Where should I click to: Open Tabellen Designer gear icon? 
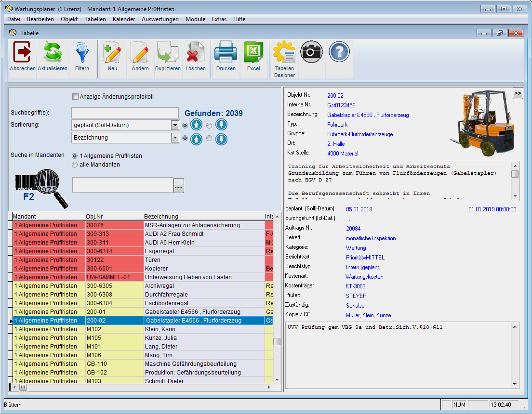pos(284,52)
